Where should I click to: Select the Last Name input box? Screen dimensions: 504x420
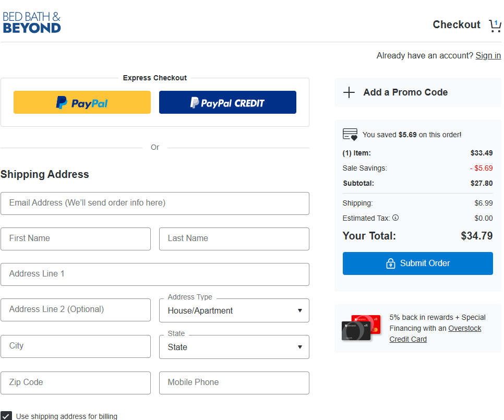[x=234, y=238]
